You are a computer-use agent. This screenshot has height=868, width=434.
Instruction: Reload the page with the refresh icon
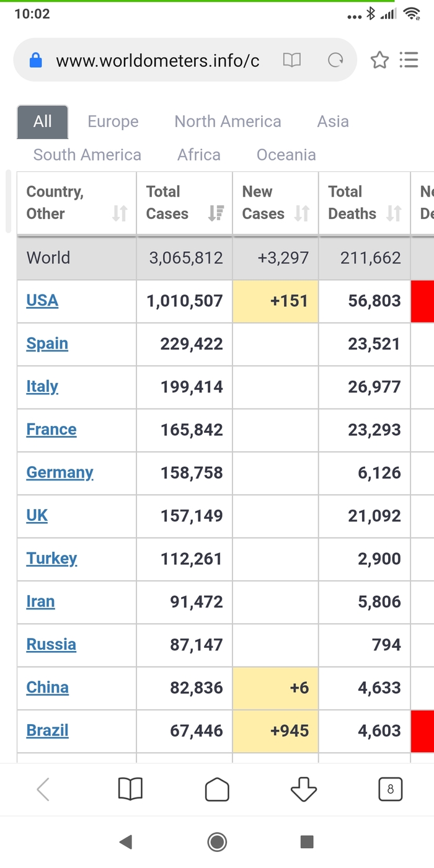[x=335, y=60]
